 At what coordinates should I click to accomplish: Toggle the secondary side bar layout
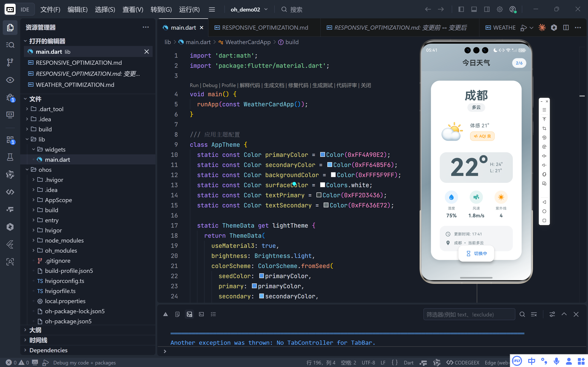tap(487, 9)
